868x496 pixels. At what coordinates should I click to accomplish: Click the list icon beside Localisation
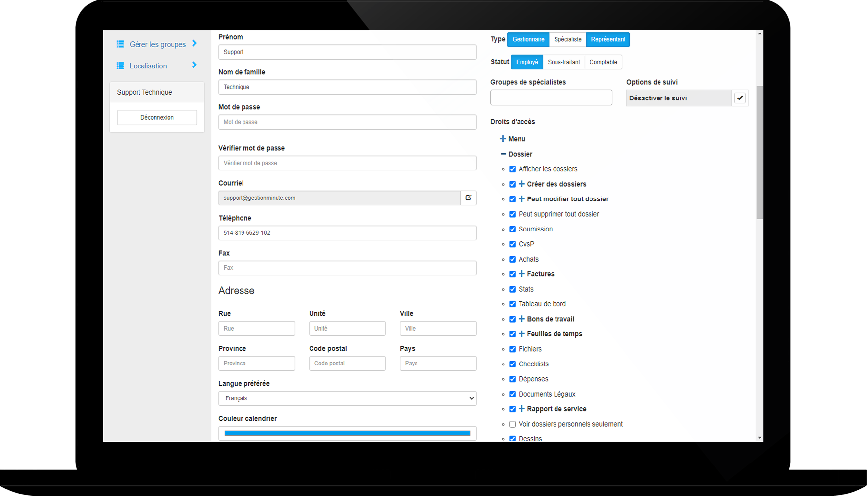(x=120, y=66)
